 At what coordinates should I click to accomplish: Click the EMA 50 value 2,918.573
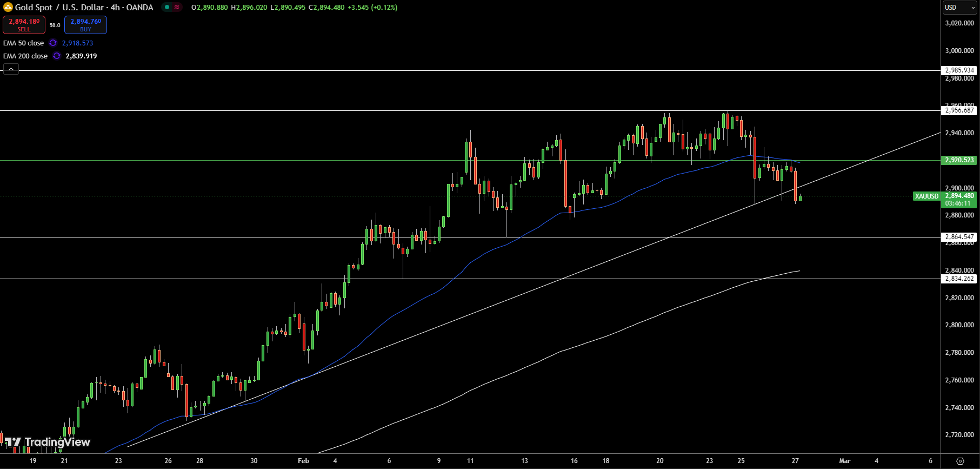77,43
